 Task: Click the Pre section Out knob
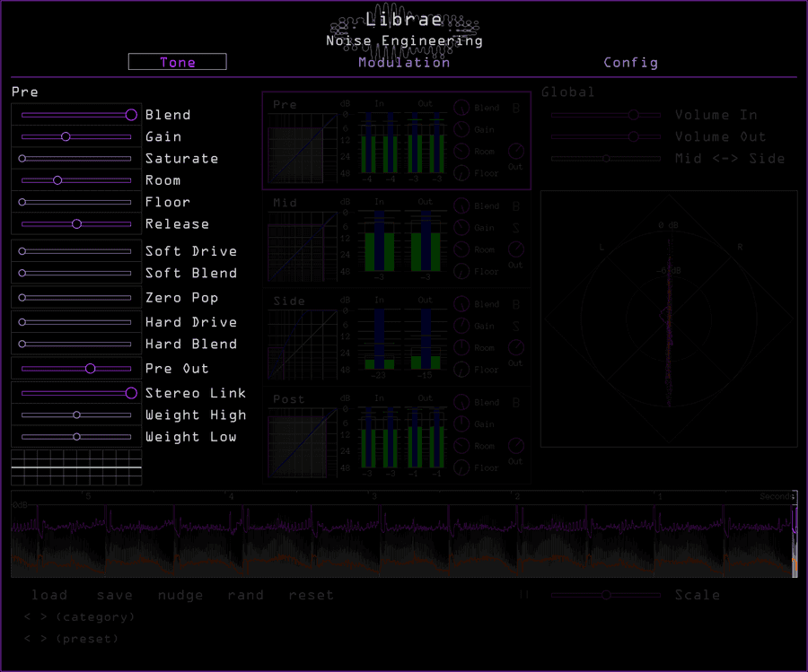tap(516, 151)
